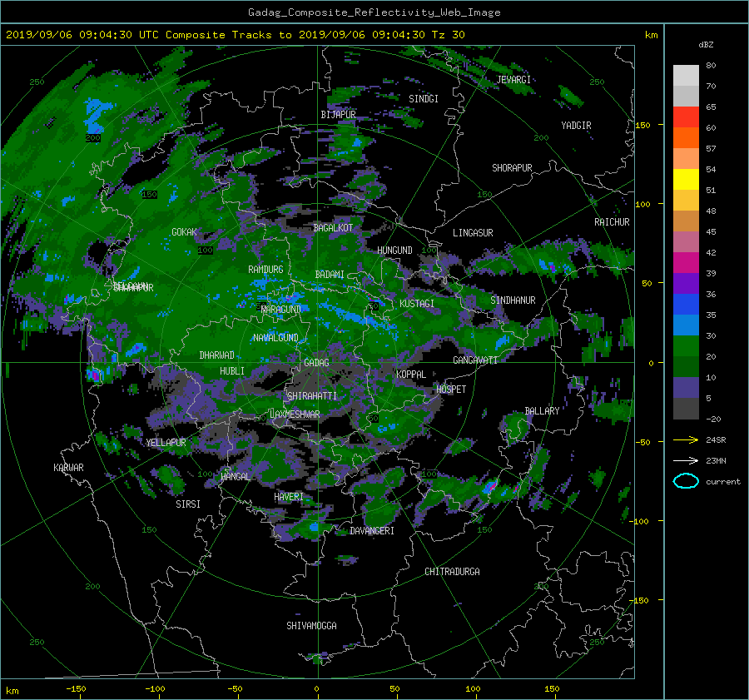Click the dBZ legend heading
Viewport: 749px width, 700px height.
pyautogui.click(x=706, y=45)
